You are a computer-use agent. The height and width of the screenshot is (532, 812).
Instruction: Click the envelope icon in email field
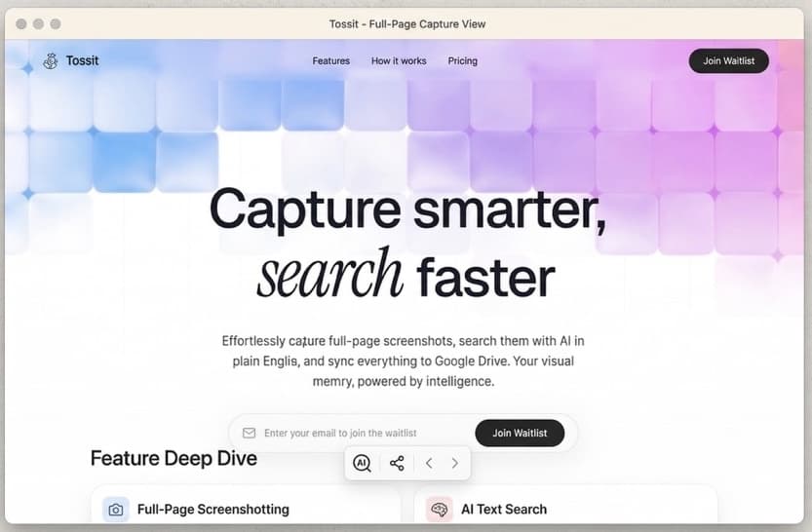(250, 433)
